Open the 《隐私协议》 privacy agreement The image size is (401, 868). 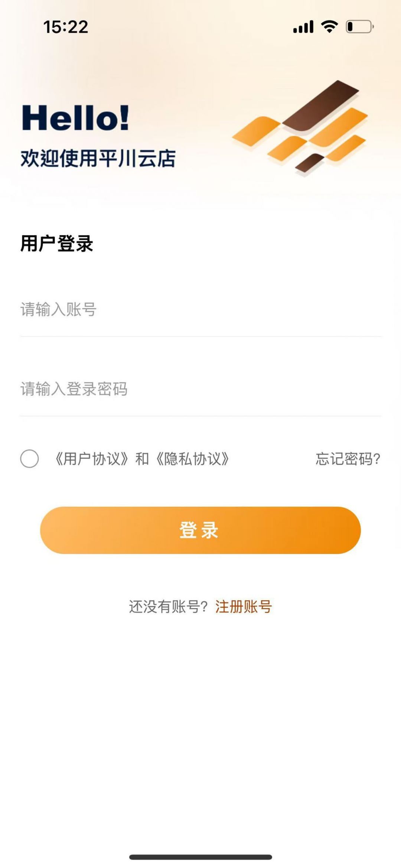click(x=192, y=459)
